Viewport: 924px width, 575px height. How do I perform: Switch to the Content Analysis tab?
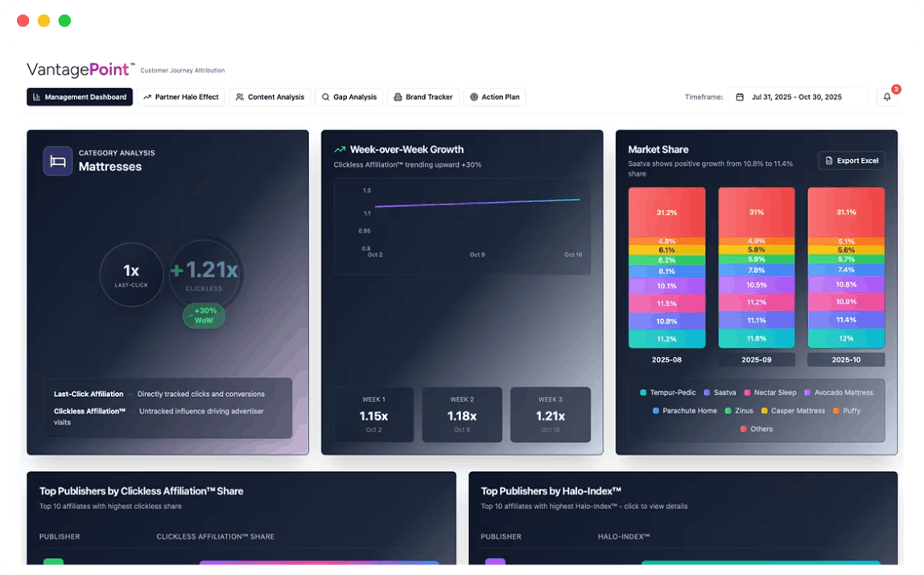point(270,97)
